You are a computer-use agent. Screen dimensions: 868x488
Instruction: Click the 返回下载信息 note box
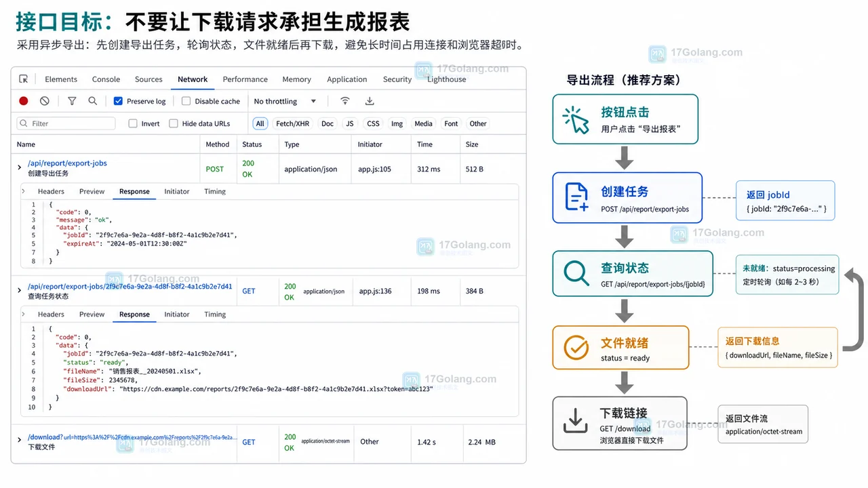(778, 348)
